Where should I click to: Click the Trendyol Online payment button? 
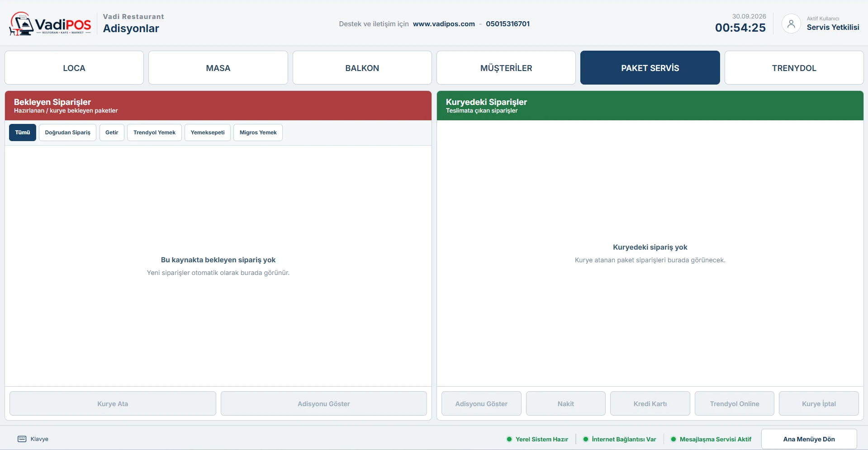coord(735,403)
